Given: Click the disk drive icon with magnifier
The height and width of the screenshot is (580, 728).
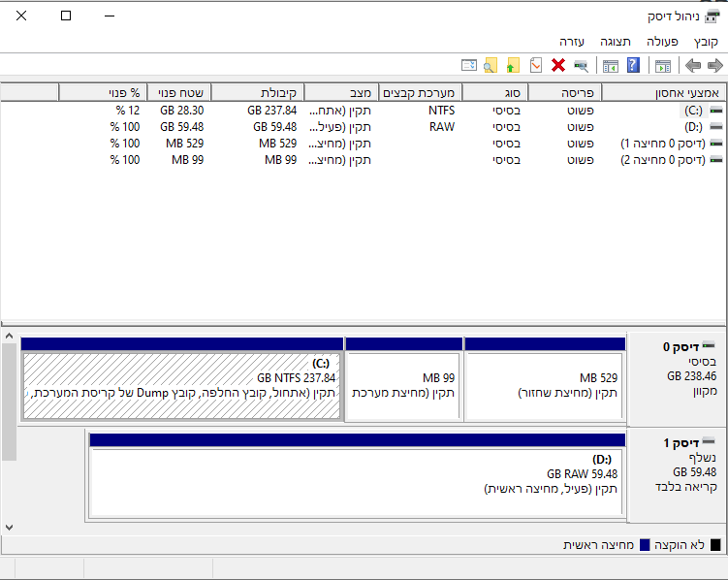Looking at the screenshot, I should [x=581, y=66].
